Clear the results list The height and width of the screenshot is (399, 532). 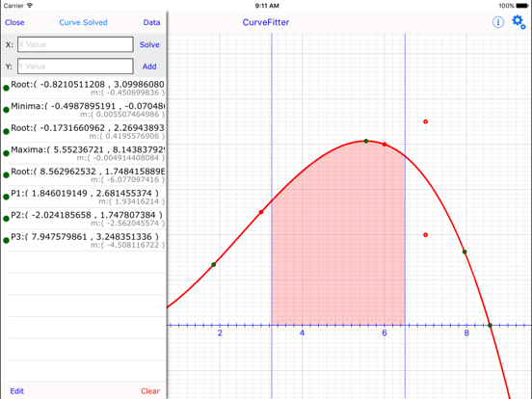pos(150,391)
